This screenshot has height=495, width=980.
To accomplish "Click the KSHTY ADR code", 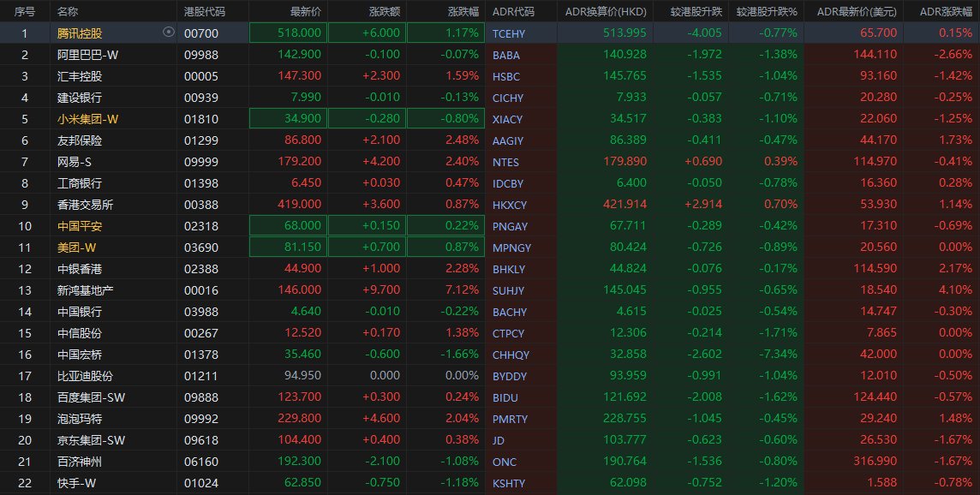I will point(509,483).
